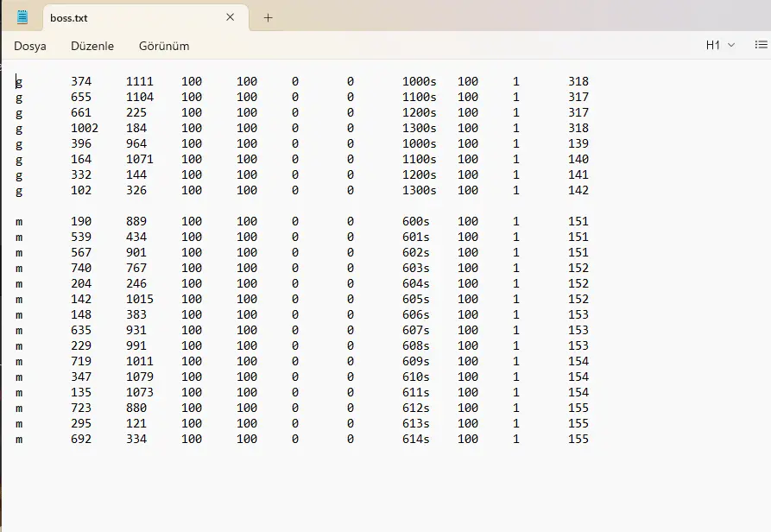Place cursor on value 1015
This screenshot has height=532, width=771.
coord(140,299)
